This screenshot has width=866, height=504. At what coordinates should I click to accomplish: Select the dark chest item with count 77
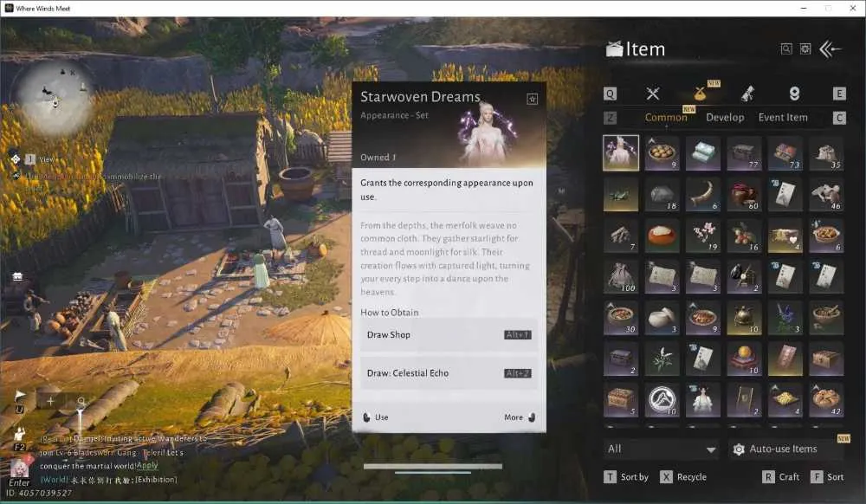[744, 153]
